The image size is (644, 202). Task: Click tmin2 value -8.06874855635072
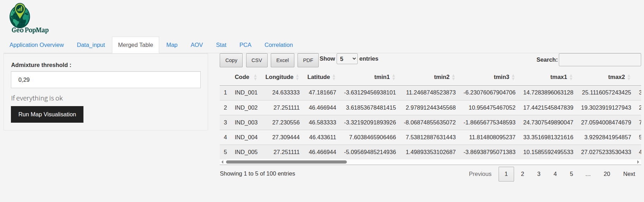(x=430, y=122)
